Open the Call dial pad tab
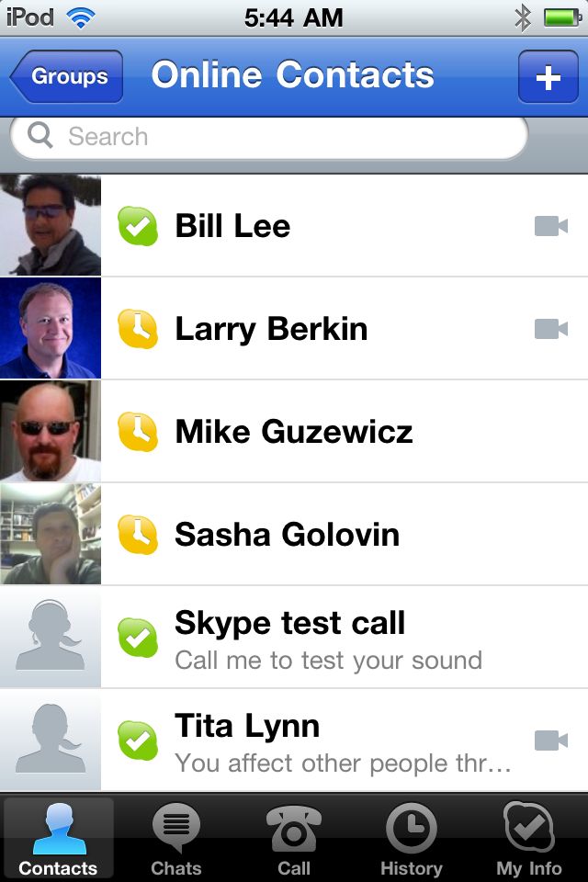This screenshot has width=588, height=882. (294, 839)
